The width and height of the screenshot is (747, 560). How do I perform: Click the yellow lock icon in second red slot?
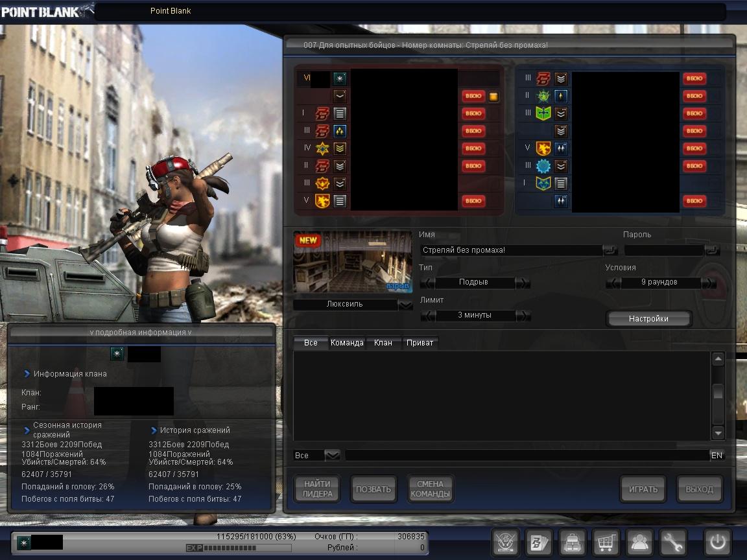(493, 97)
